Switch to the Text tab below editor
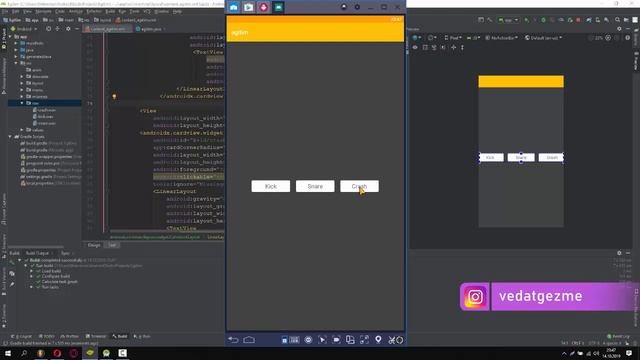Image resolution: width=640 pixels, height=360 pixels. click(x=112, y=245)
